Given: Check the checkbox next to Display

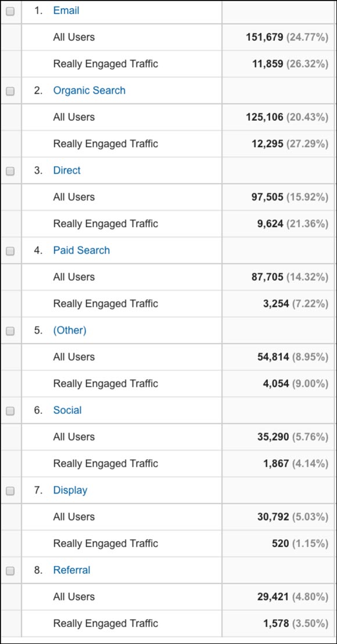Looking at the screenshot, I should 10,490.
